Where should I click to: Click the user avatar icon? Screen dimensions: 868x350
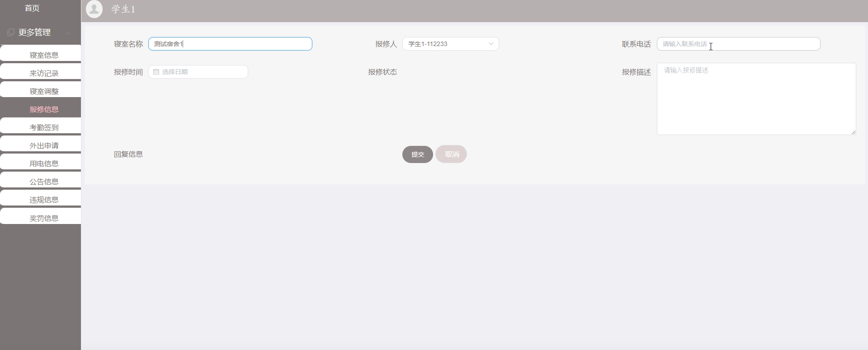point(94,9)
